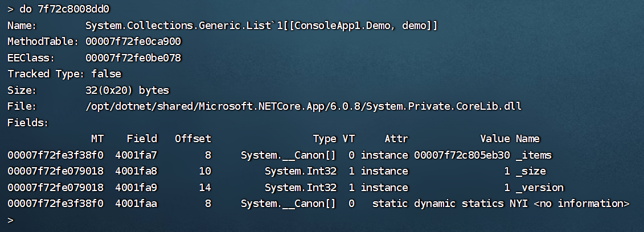Image resolution: width=644 pixels, height=232 pixels.
Task: Click the Fields: heading
Action: point(28,122)
